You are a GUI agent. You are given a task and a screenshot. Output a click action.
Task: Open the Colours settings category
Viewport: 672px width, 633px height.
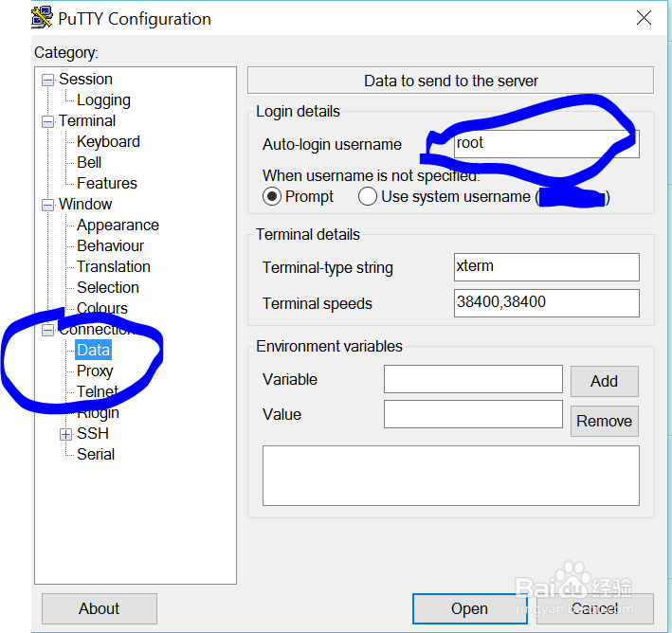tap(102, 308)
